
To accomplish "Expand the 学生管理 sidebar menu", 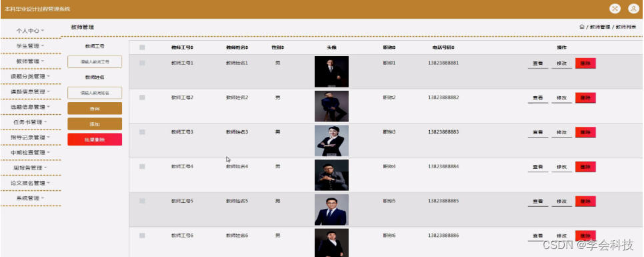I will pos(31,46).
